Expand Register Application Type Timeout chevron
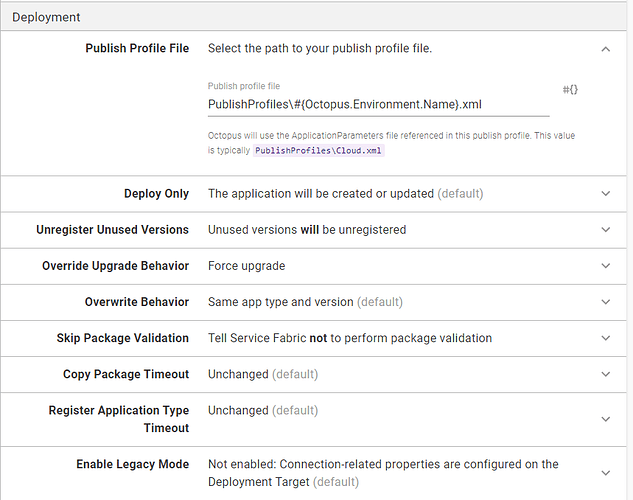This screenshot has height=500, width=633. 605,419
